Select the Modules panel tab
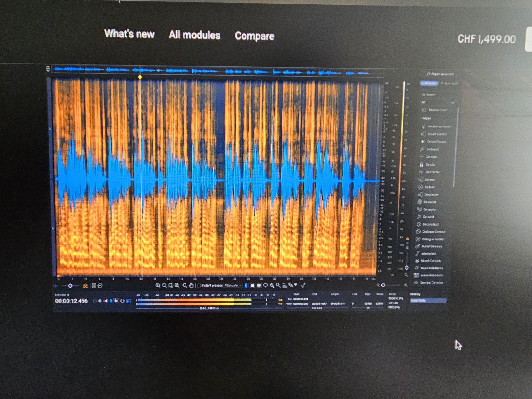This screenshot has height=399, width=532. pos(429,83)
